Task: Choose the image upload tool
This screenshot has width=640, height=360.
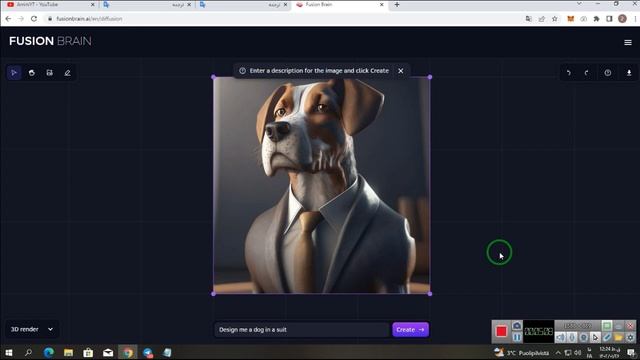Action: point(49,73)
